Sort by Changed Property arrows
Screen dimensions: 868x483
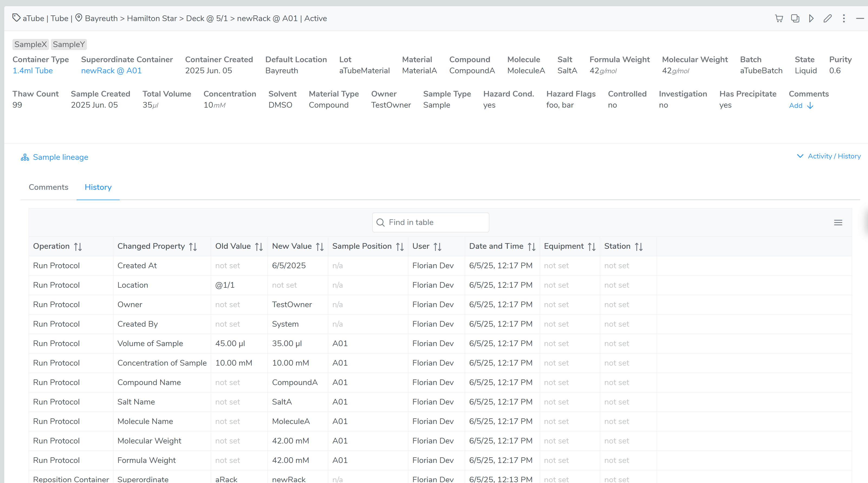193,247
